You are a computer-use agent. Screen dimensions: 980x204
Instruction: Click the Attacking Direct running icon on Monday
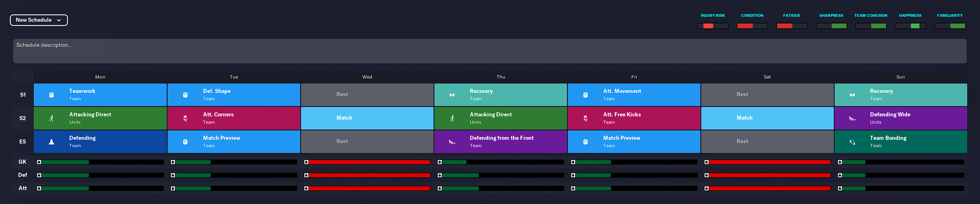(51, 118)
